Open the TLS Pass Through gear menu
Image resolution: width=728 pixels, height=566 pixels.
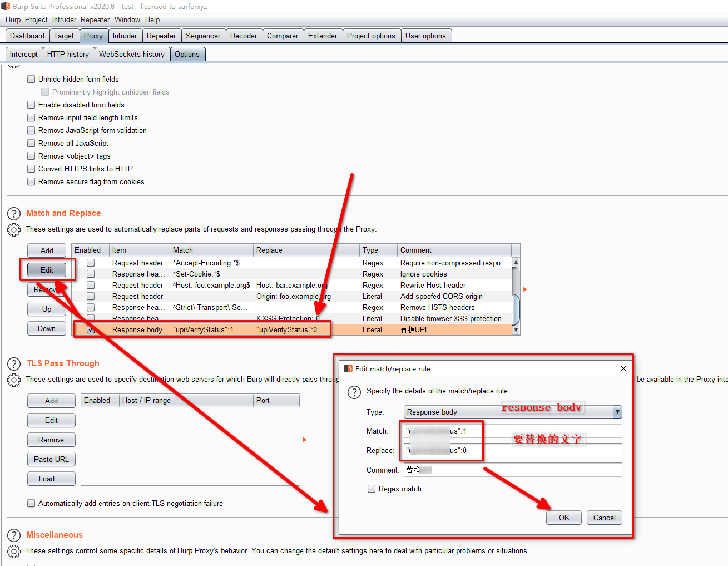[x=14, y=380]
